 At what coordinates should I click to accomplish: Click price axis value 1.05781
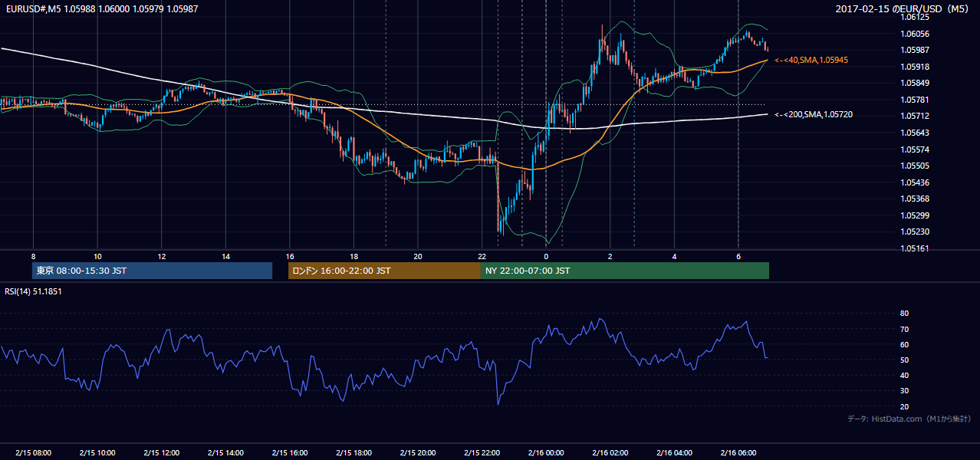tap(915, 100)
